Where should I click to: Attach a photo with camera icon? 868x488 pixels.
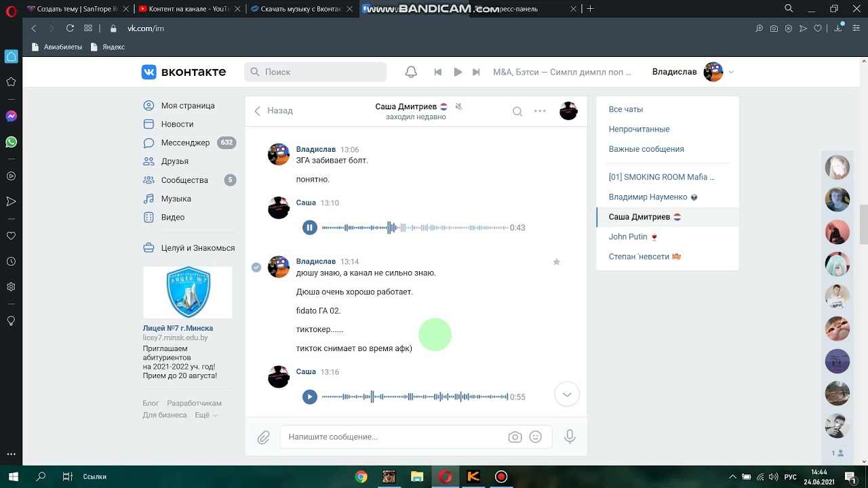[x=515, y=437]
